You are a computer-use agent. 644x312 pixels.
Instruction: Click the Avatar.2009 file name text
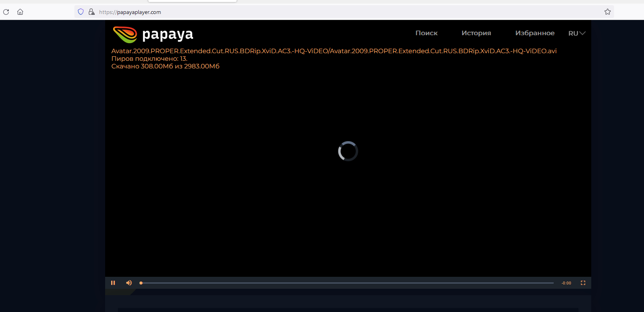tap(334, 51)
